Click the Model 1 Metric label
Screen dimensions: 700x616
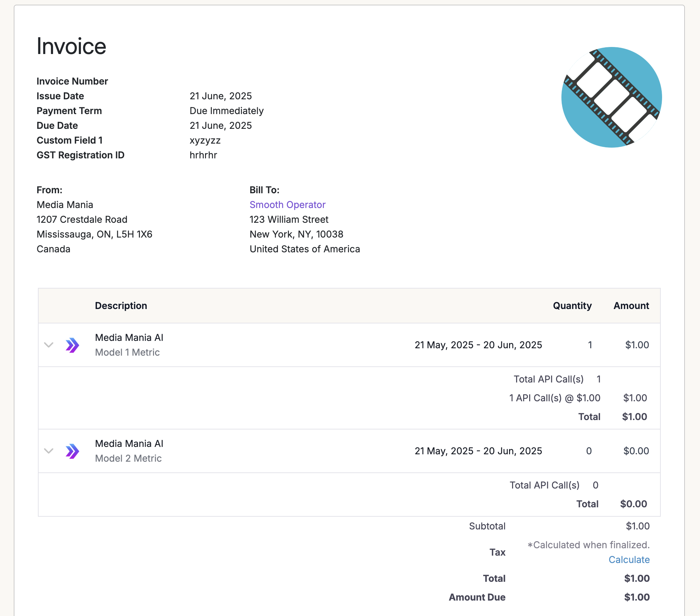point(127,352)
